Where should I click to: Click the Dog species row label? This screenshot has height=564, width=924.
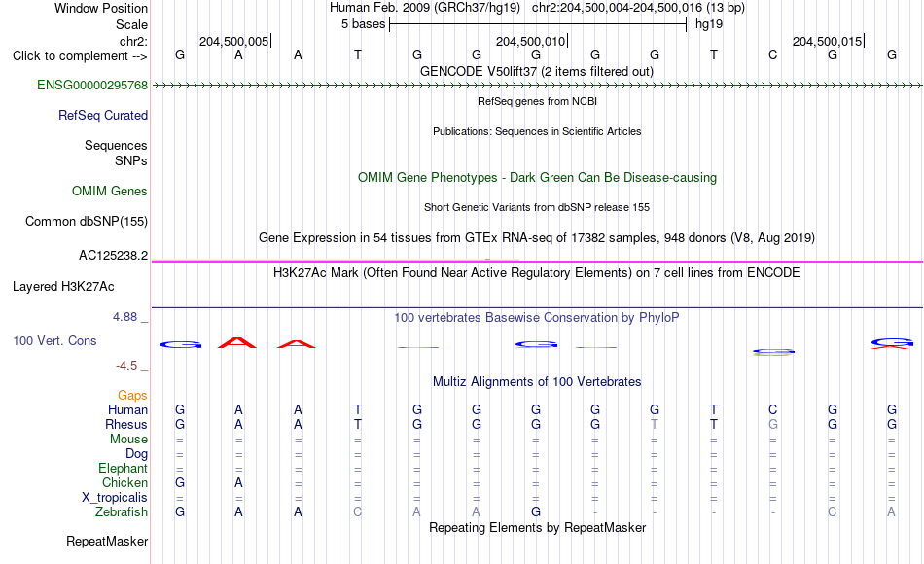click(x=136, y=454)
